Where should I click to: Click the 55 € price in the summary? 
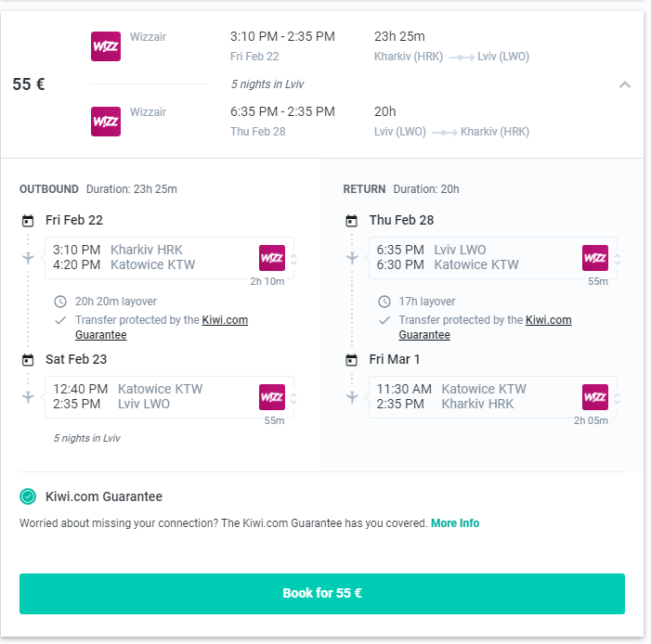tap(29, 84)
